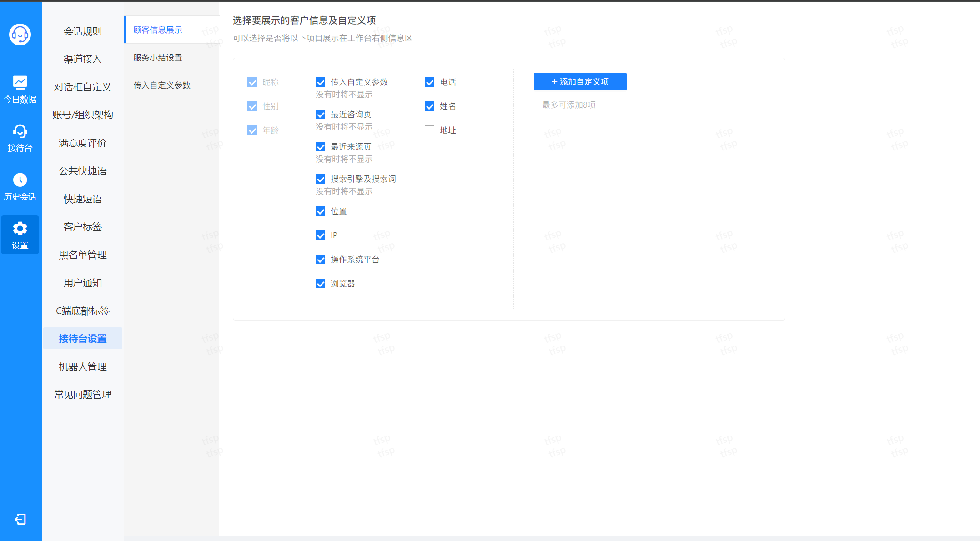Uncheck the 浏览器 checkbox
Screen dimensions: 980x541
click(x=321, y=284)
